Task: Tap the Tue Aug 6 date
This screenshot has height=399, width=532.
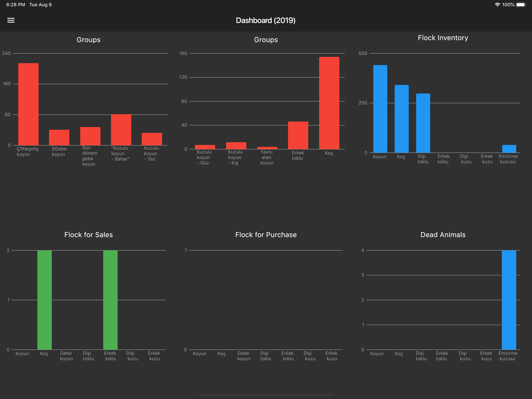Action: (x=40, y=4)
